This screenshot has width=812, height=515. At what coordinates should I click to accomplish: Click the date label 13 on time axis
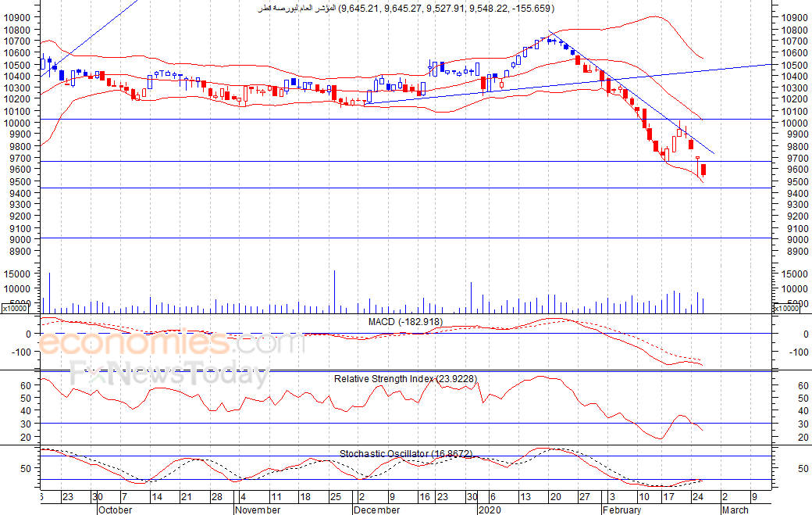(x=525, y=497)
